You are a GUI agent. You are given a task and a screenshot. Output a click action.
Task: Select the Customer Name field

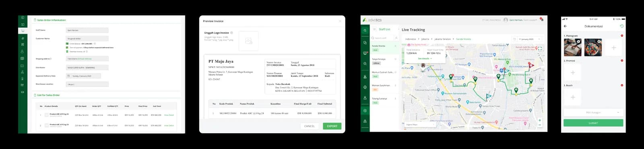click(x=87, y=39)
